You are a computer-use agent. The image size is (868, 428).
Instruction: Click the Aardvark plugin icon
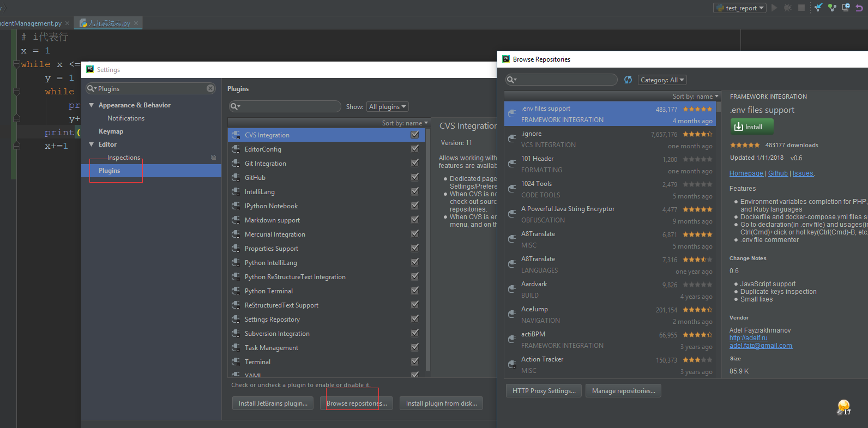point(512,289)
